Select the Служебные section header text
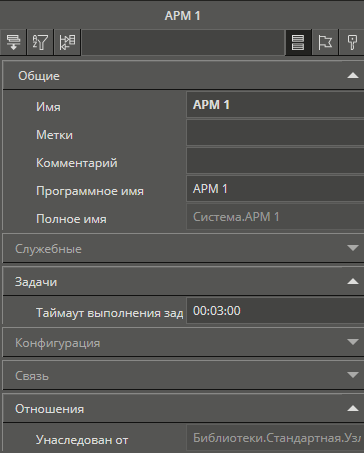 click(x=48, y=249)
